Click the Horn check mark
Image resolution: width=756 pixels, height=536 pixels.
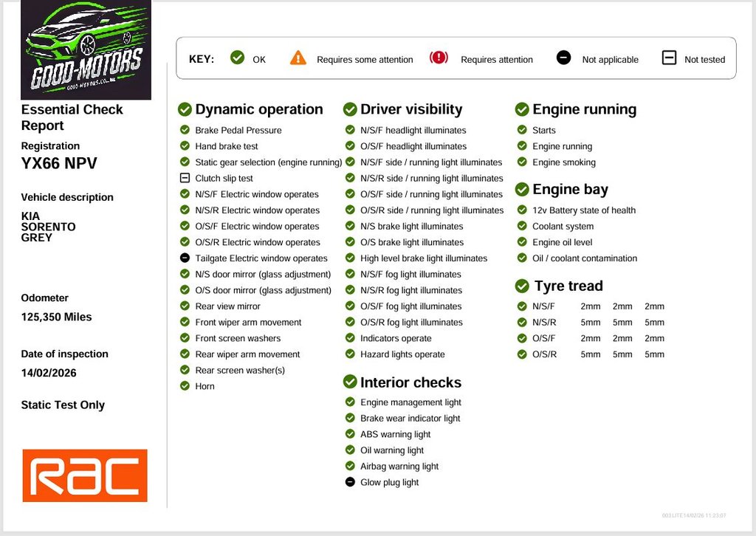pyautogui.click(x=185, y=386)
